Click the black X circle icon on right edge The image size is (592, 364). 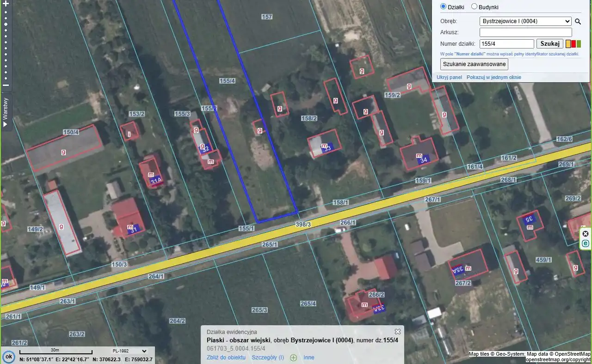tap(586, 234)
